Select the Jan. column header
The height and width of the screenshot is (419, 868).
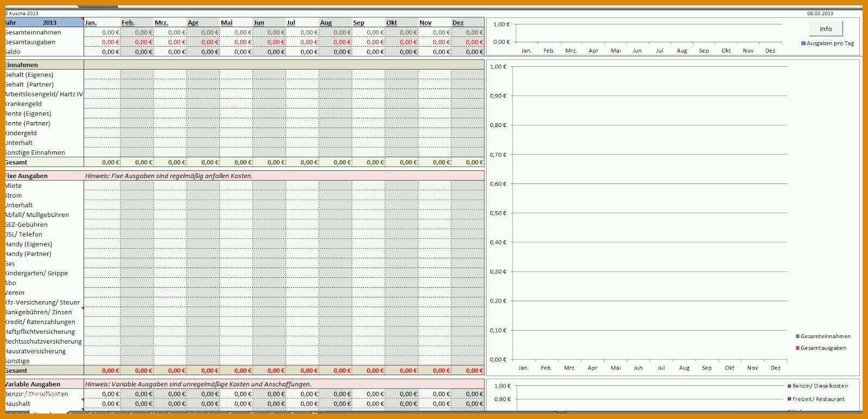(102, 23)
